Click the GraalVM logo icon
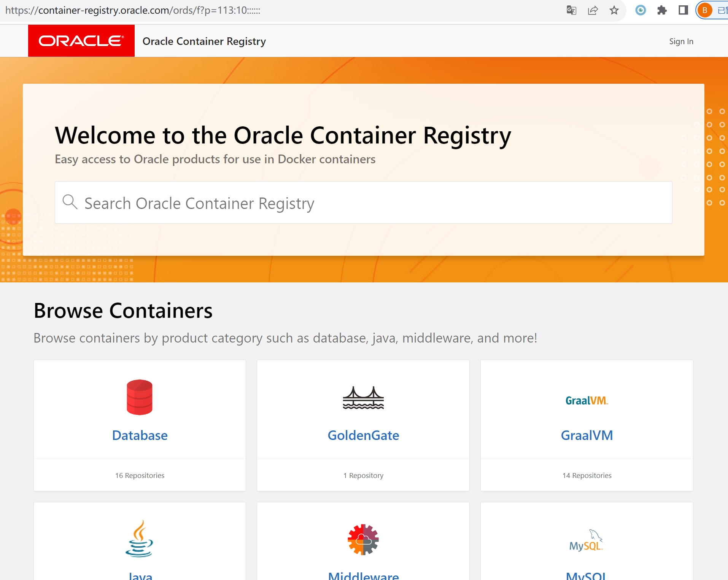The height and width of the screenshot is (580, 728). 586,401
